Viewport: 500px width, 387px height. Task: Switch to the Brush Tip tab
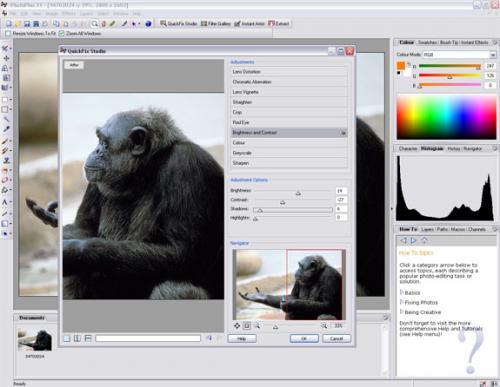(449, 42)
